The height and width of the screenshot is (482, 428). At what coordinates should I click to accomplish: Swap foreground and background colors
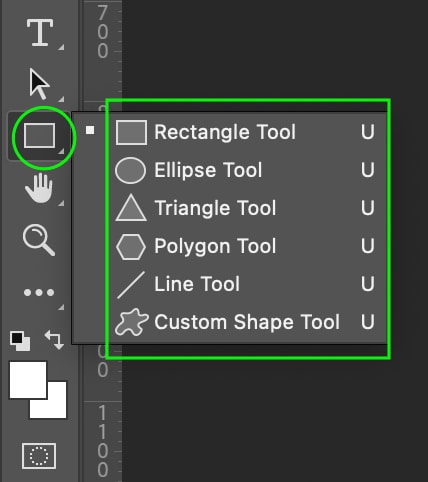click(54, 340)
